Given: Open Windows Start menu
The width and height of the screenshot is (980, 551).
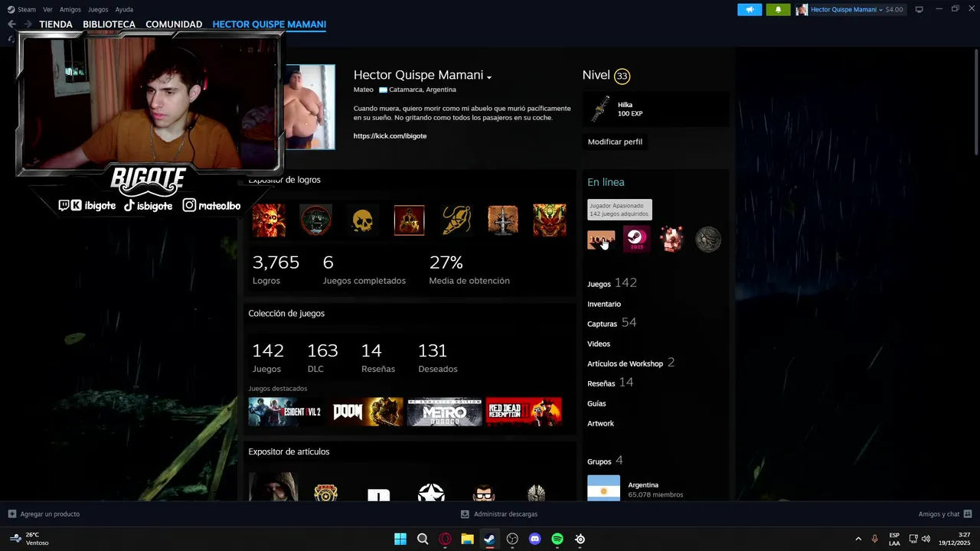Looking at the screenshot, I should coord(400,539).
